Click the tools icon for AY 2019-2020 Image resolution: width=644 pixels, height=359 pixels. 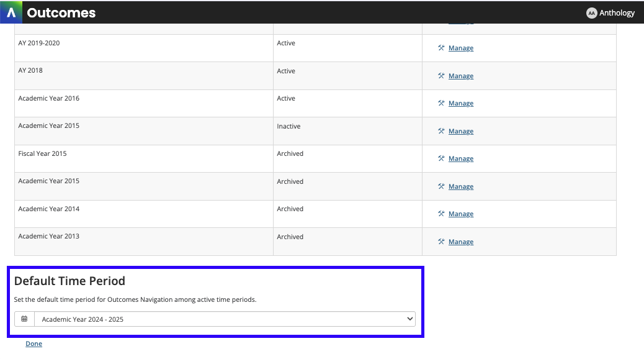[x=441, y=48]
